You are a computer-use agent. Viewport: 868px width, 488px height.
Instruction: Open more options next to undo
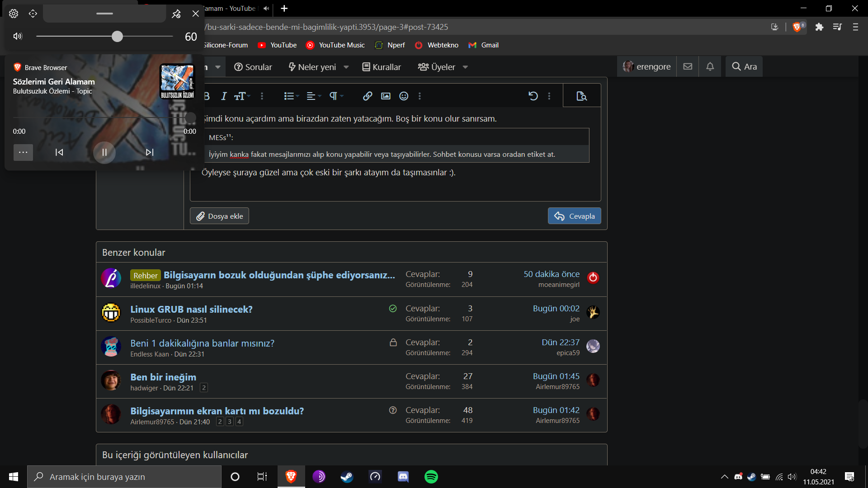pos(549,96)
